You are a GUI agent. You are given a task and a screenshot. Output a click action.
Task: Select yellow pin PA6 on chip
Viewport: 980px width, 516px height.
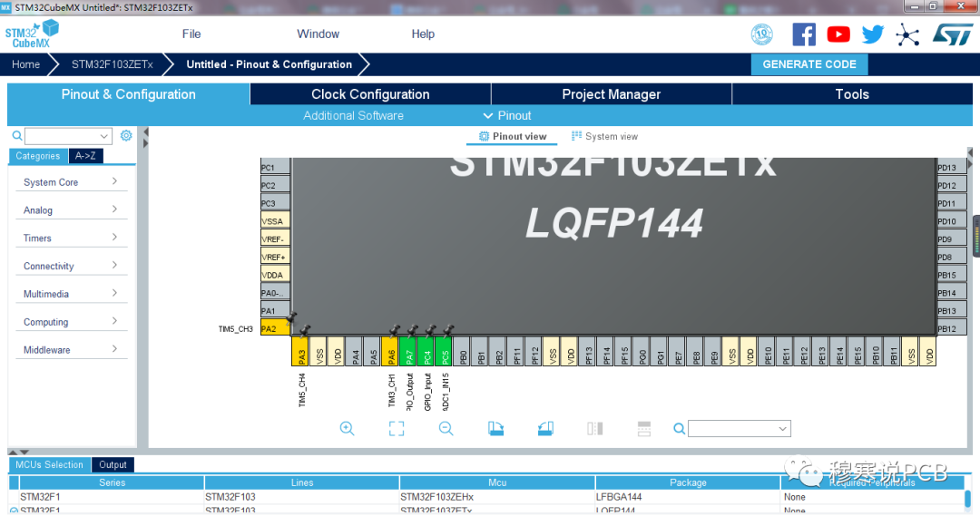[x=390, y=351]
